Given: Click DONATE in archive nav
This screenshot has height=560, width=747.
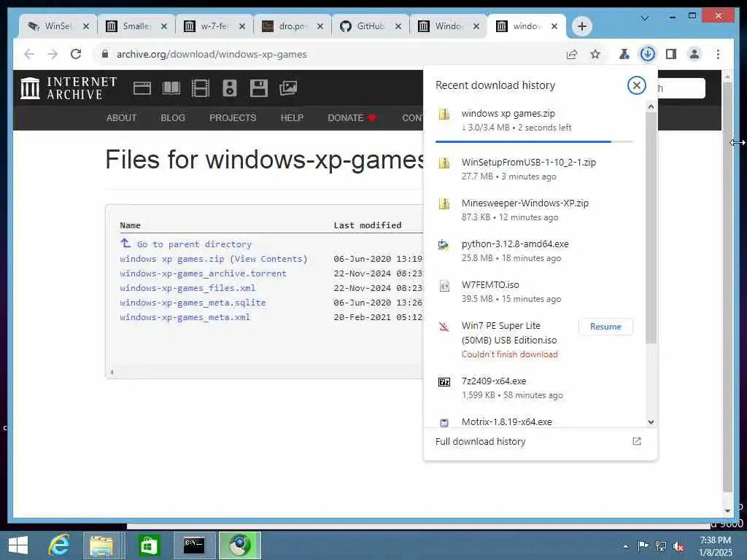Looking at the screenshot, I should [352, 117].
